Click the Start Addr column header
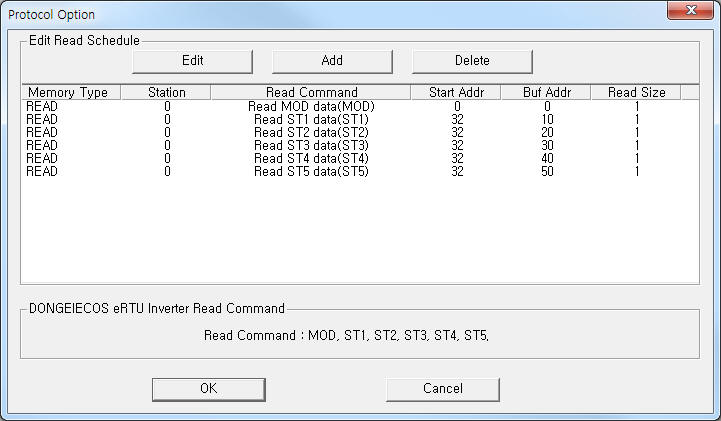 pos(456,92)
